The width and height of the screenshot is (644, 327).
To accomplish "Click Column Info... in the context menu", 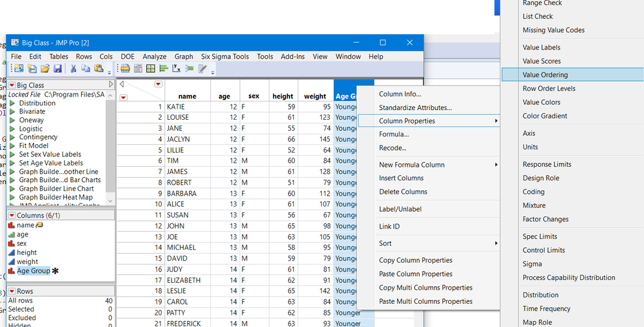I will pyautogui.click(x=400, y=94).
